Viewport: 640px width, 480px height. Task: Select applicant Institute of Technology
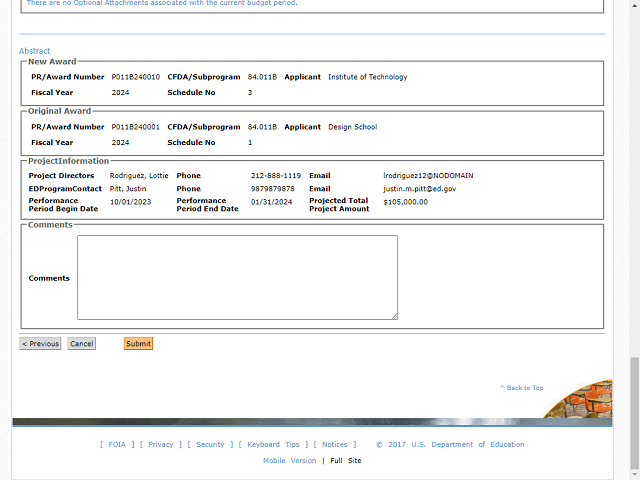click(x=368, y=77)
